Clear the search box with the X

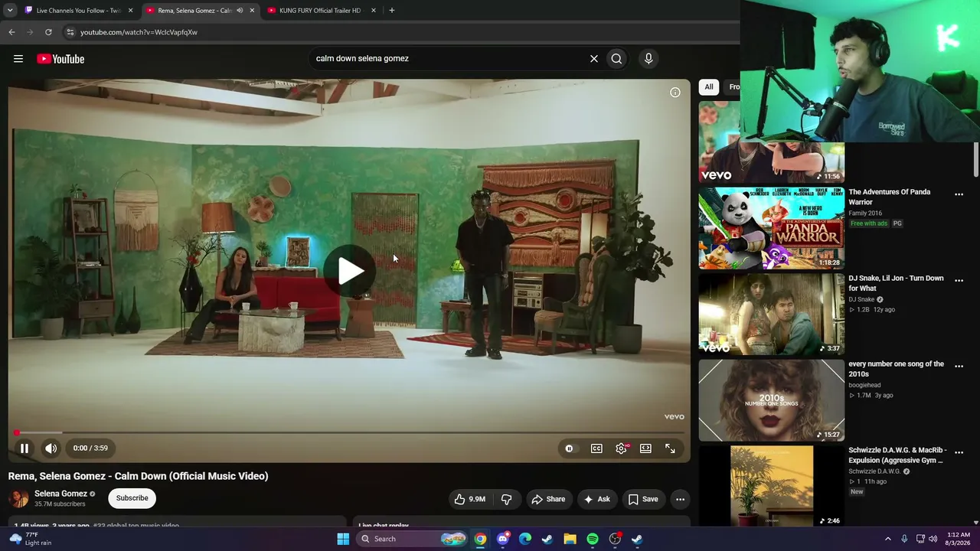point(593,59)
